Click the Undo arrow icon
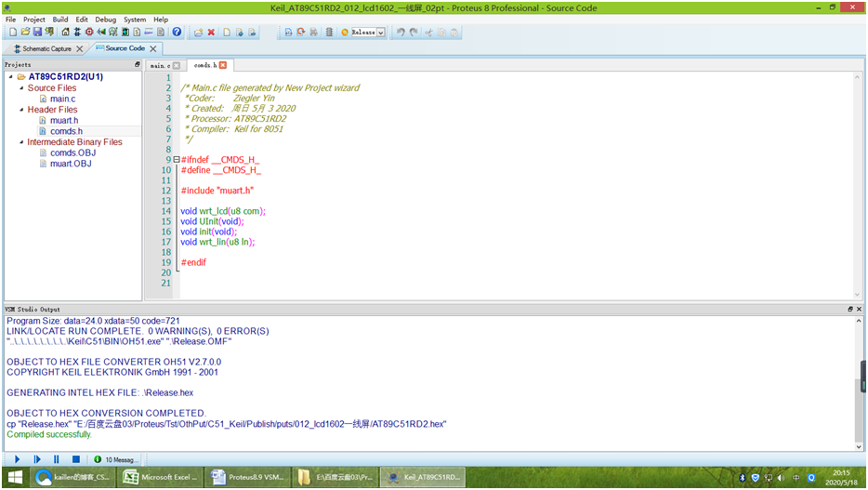This screenshot has width=868, height=490. (401, 33)
